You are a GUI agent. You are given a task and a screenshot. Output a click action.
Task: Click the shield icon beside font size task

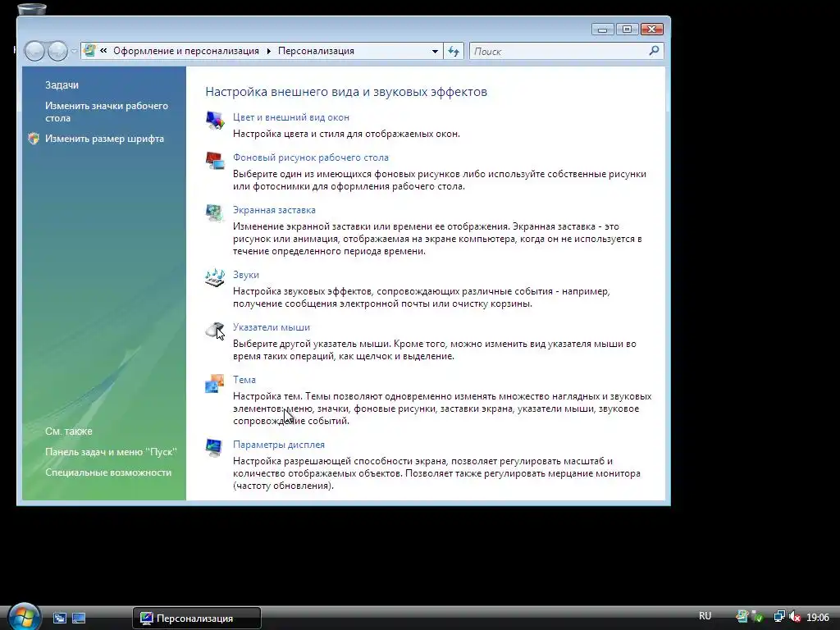pos(34,139)
